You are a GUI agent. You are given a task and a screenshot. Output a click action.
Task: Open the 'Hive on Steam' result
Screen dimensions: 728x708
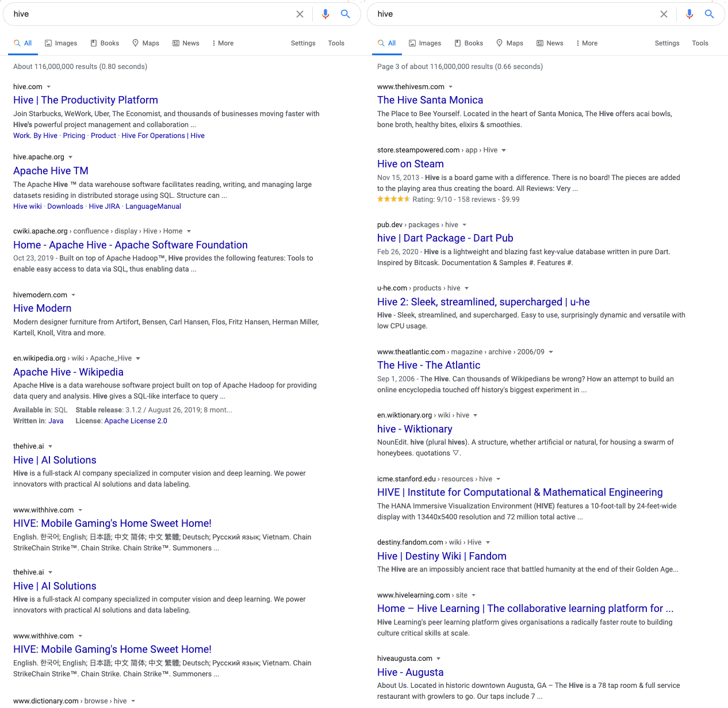coord(411,164)
